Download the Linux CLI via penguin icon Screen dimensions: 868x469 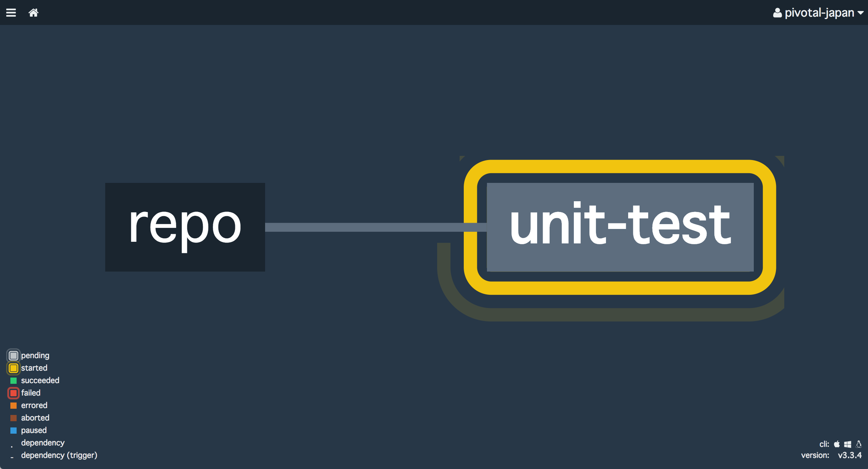859,444
